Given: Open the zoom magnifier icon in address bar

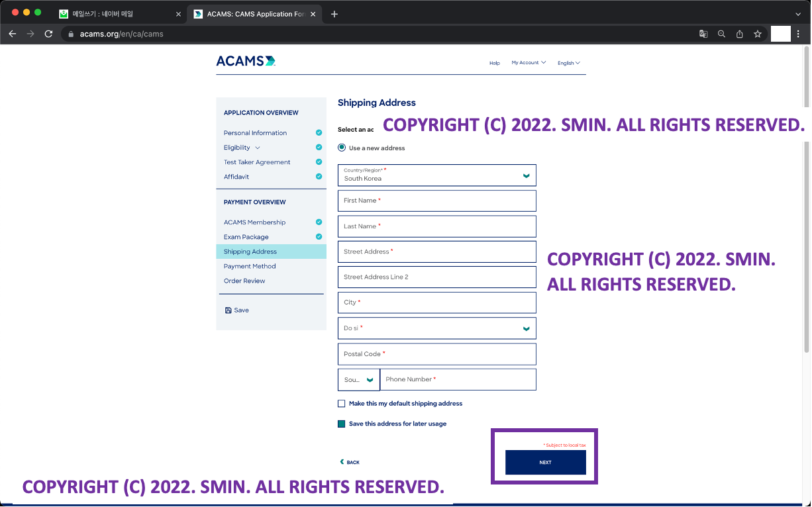Looking at the screenshot, I should click(721, 34).
